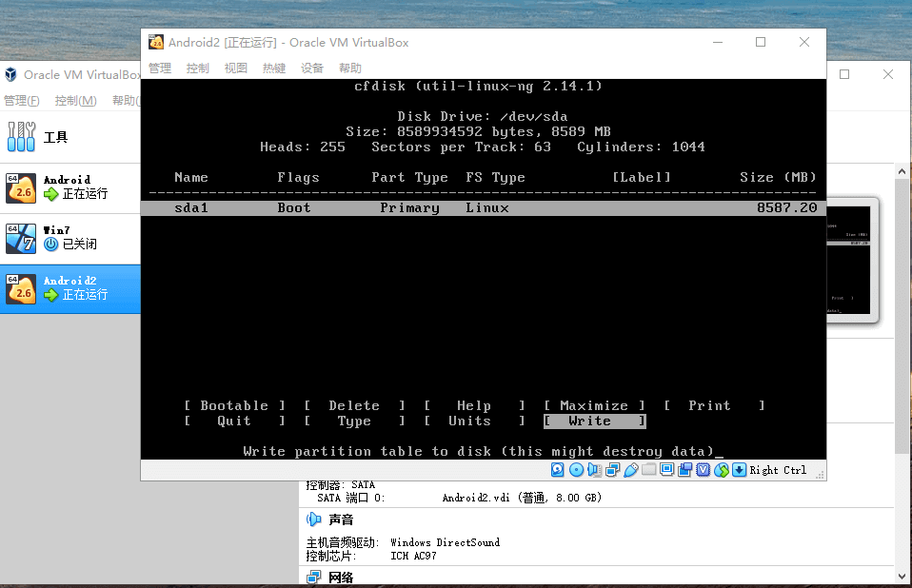Click the network adapter status icon
This screenshot has width=912, height=588.
[x=613, y=470]
